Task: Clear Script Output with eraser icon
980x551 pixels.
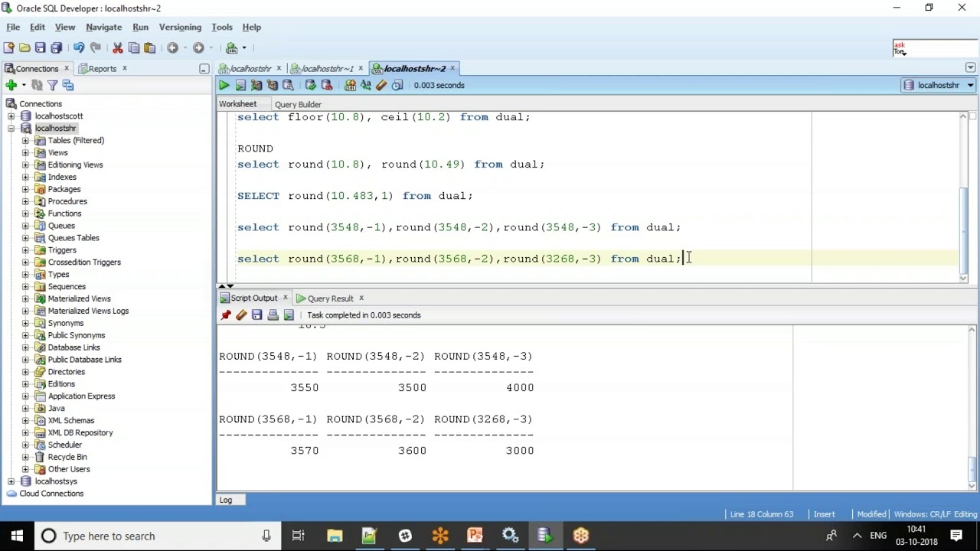Action: [241, 315]
